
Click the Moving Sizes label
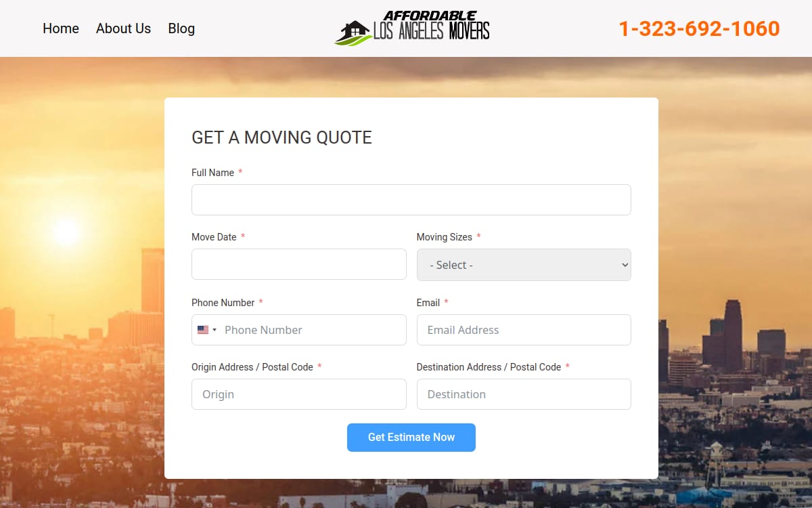(445, 237)
